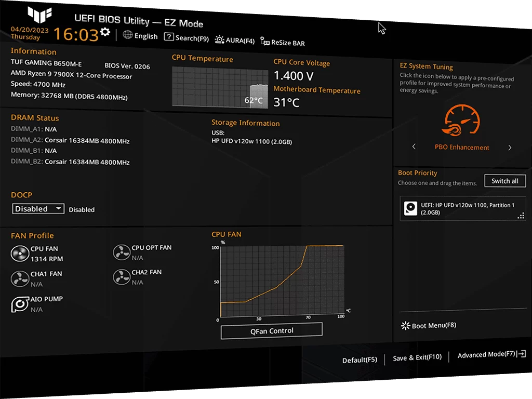Switch to Advanced Mode(F7)
Screen dimensions: 532x399
pos(491,354)
